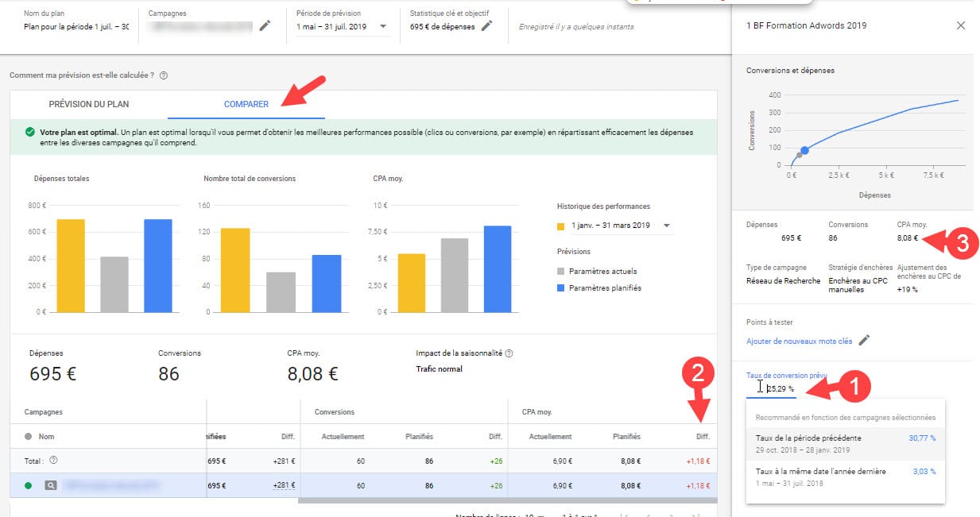
Task: Click the Taux de conversion prévu input field
Action: click(x=779, y=387)
